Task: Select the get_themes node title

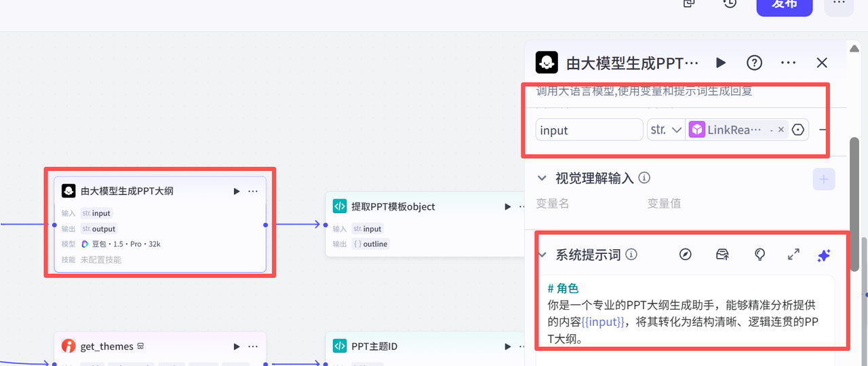Action: click(x=107, y=346)
